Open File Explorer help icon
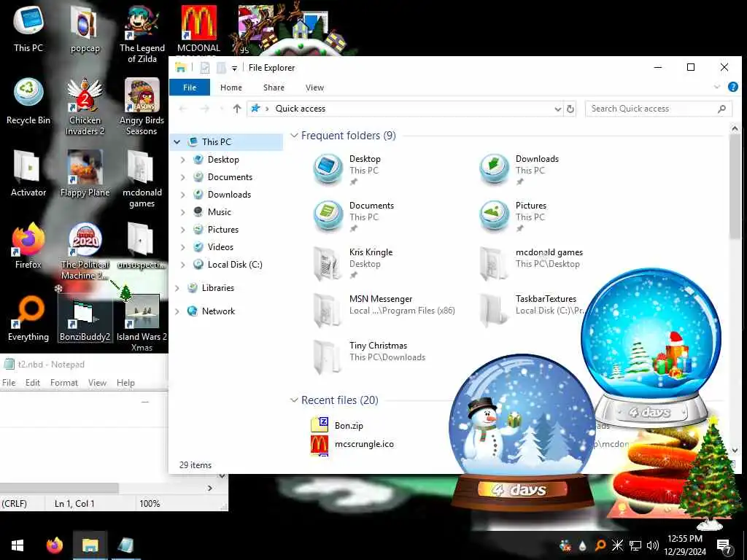The height and width of the screenshot is (560, 747). point(733,87)
